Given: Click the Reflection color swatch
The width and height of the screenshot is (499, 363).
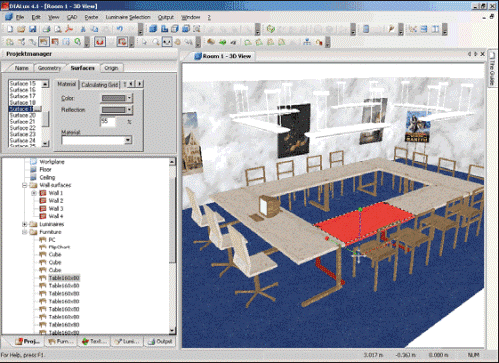Looking at the screenshot, I should pyautogui.click(x=114, y=110).
